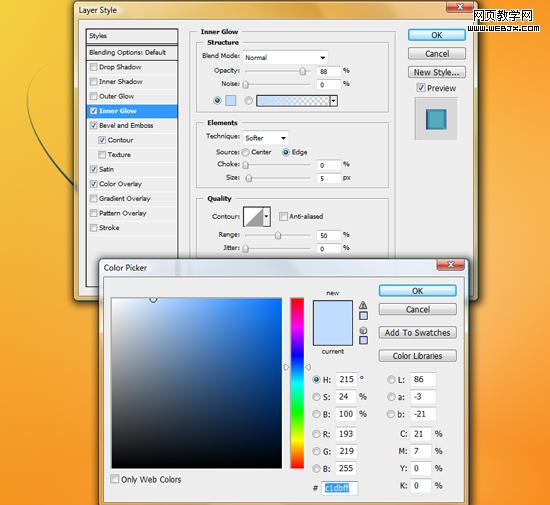Enable Only Web Colors checkbox
The height and width of the screenshot is (505, 550).
pyautogui.click(x=115, y=479)
